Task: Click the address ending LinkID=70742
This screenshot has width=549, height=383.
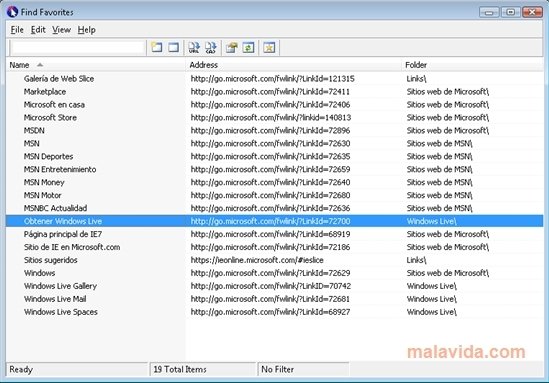Action: 271,286
